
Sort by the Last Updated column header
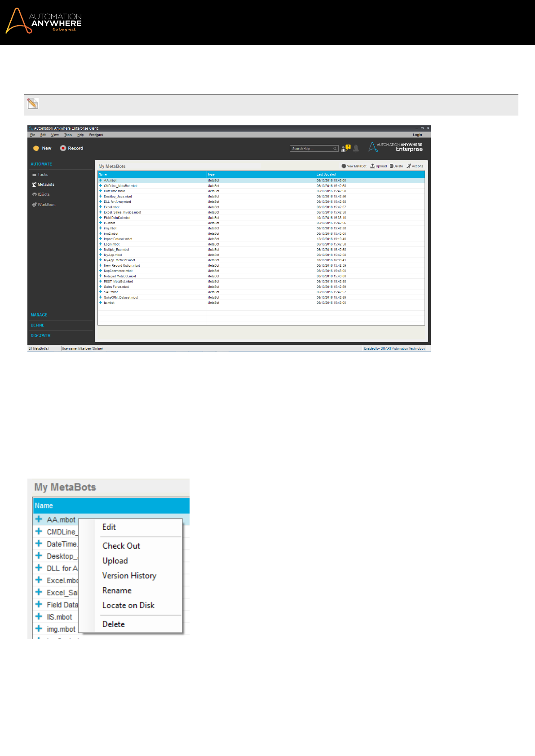pyautogui.click(x=370, y=174)
